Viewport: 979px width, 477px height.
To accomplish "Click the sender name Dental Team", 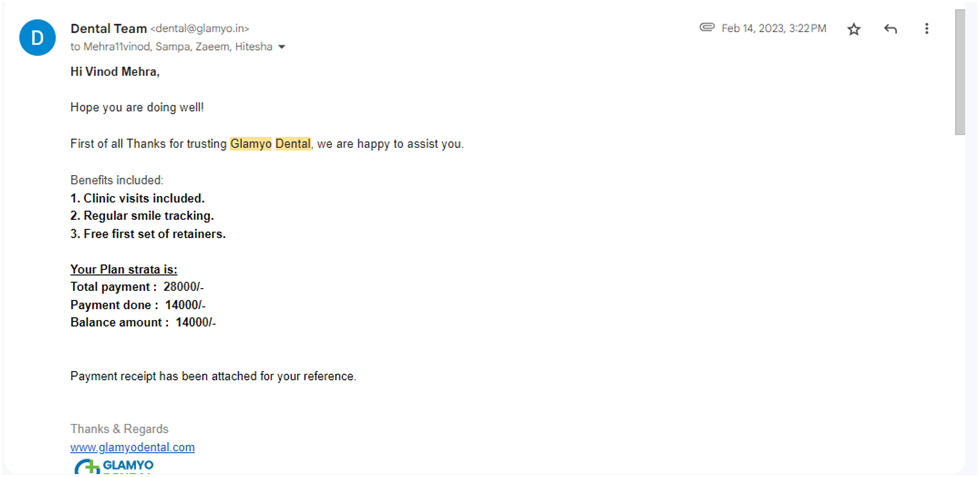I will click(109, 28).
